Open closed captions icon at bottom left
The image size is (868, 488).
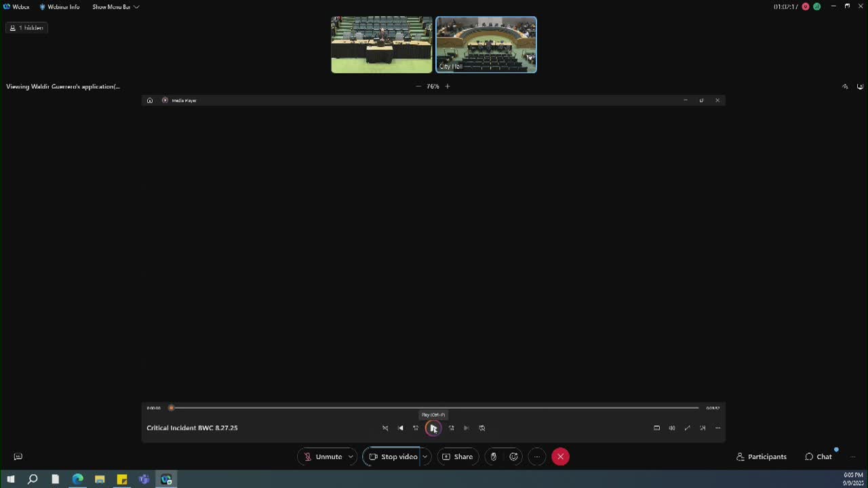click(18, 457)
